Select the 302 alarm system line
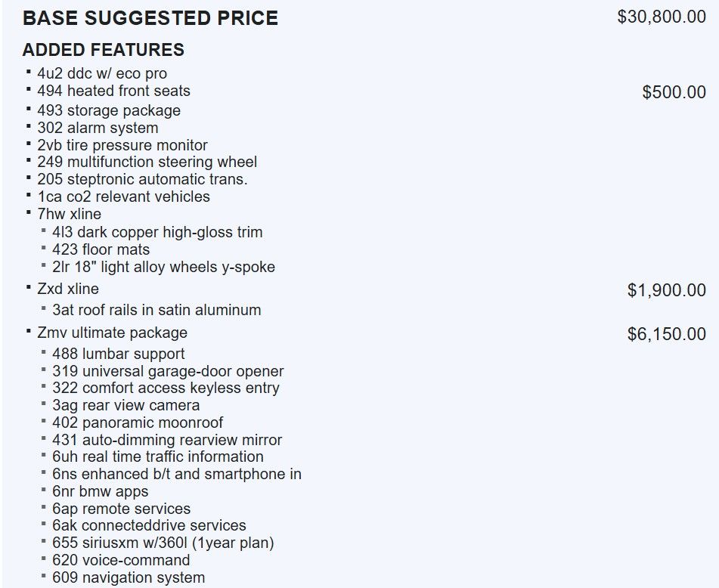This screenshot has width=719, height=588. (98, 128)
